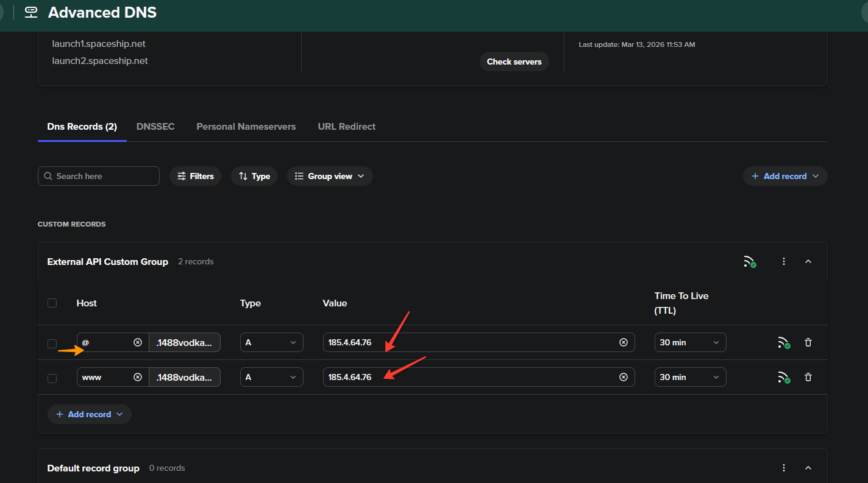This screenshot has height=483, width=868.
Task: Open Default record group three-dot menu
Action: pos(784,468)
